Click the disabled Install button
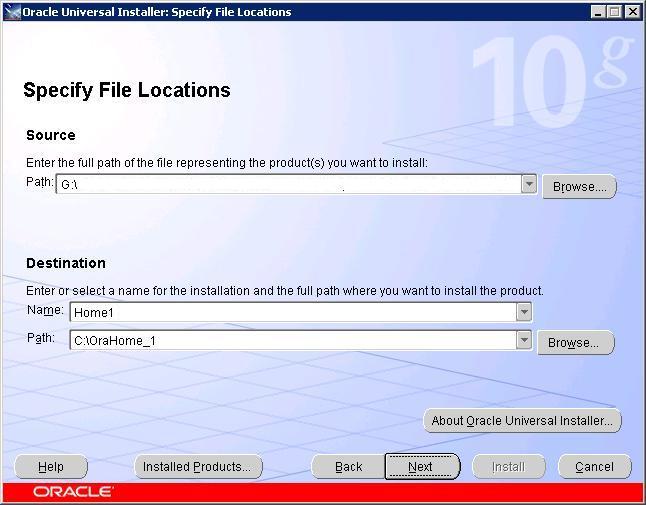Image resolution: width=646 pixels, height=505 pixels. coord(509,467)
